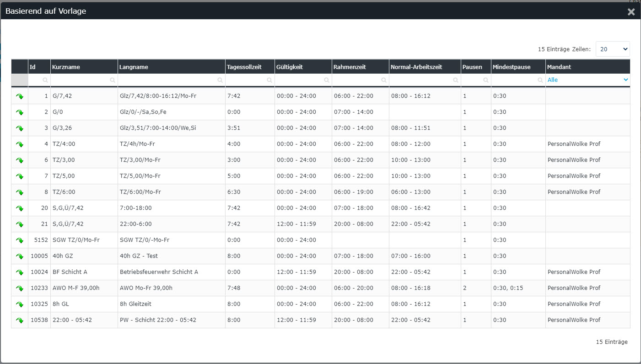
Task: Close the Basierend auf Vorlage dialog
Action: point(631,12)
